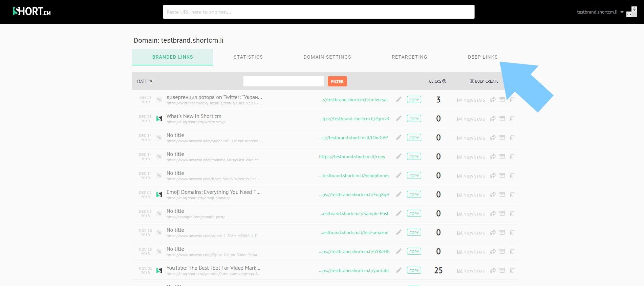The width and height of the screenshot is (644, 286).
Task: Copy the universal short link
Action: (414, 100)
